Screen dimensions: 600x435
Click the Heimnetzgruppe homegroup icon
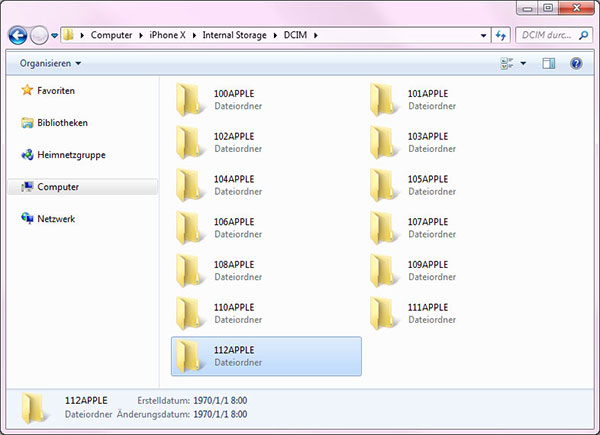click(27, 155)
